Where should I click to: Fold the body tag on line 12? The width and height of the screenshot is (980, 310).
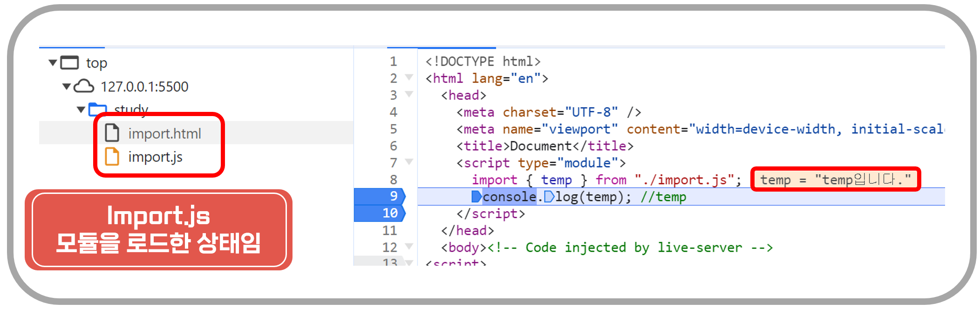[409, 246]
